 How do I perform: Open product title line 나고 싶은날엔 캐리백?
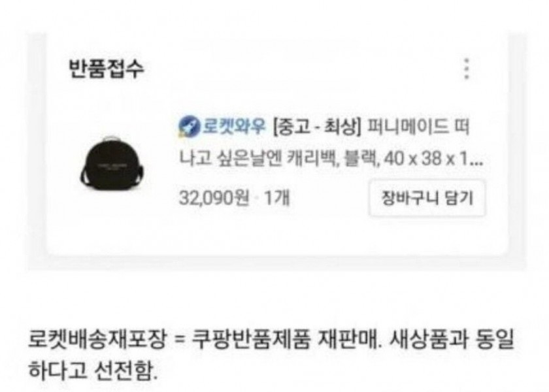click(x=258, y=159)
